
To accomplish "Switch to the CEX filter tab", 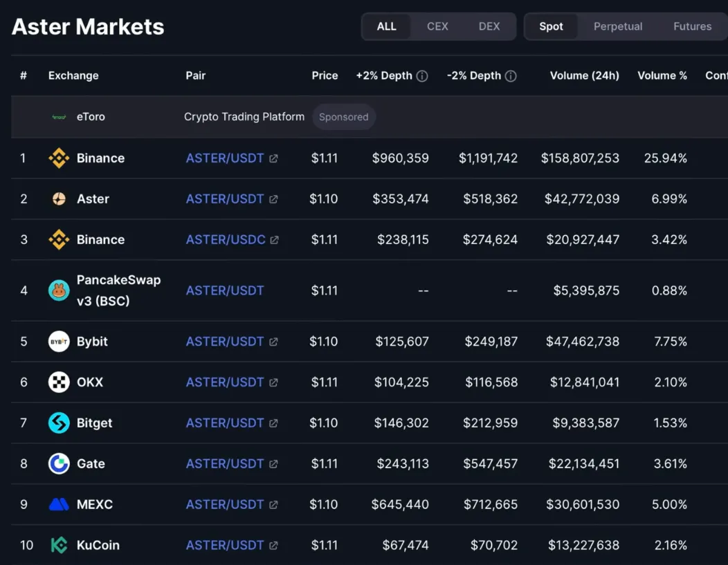I will (x=437, y=26).
